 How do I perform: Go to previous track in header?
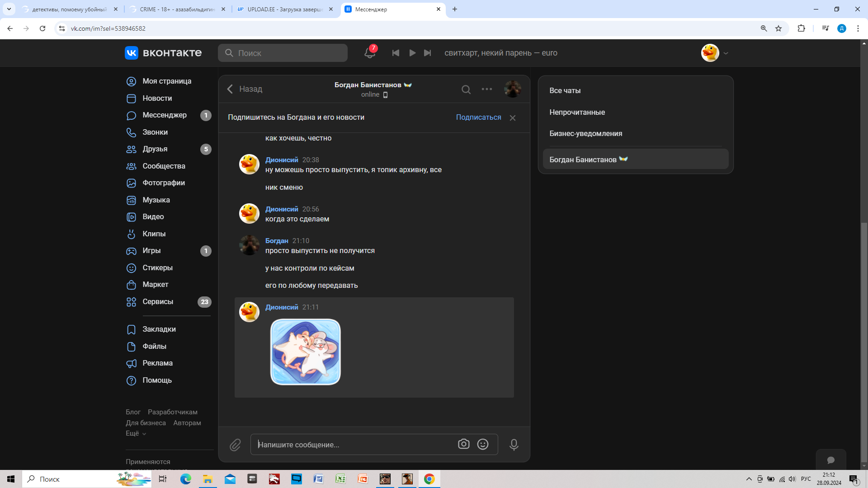tap(396, 53)
